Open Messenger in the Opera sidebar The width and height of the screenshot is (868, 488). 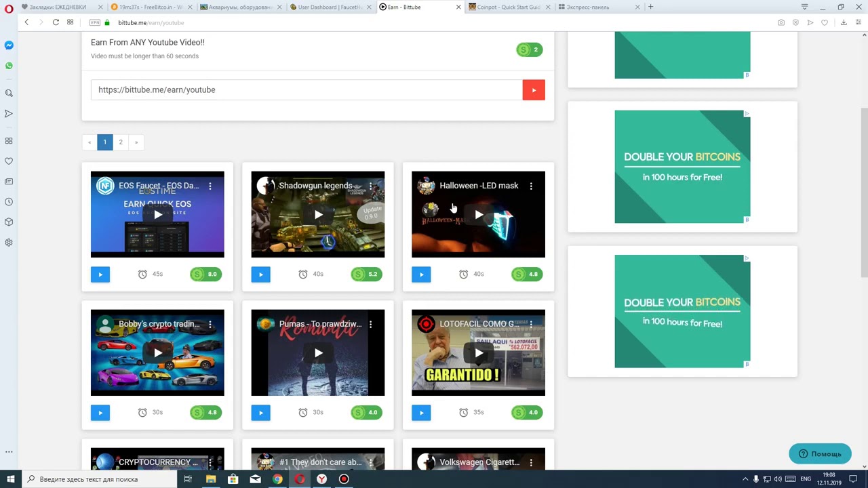point(9,45)
